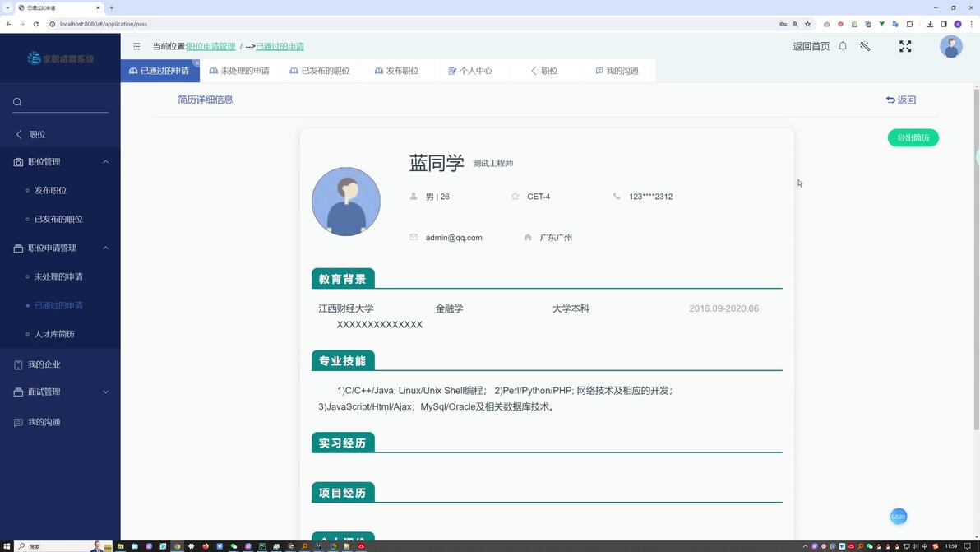Click the blue floating timer bubble
The width and height of the screenshot is (980, 552).
coord(898,517)
